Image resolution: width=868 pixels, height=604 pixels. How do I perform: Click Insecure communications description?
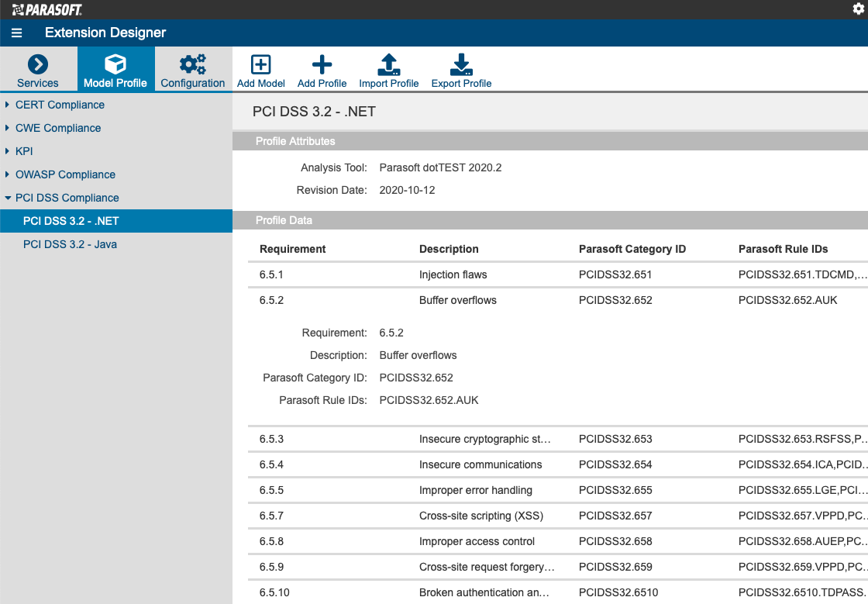click(x=480, y=464)
